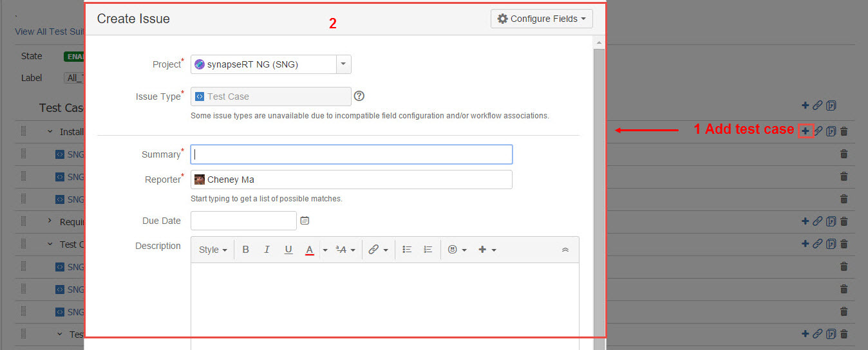Click the drag handle of Install row

point(23,131)
